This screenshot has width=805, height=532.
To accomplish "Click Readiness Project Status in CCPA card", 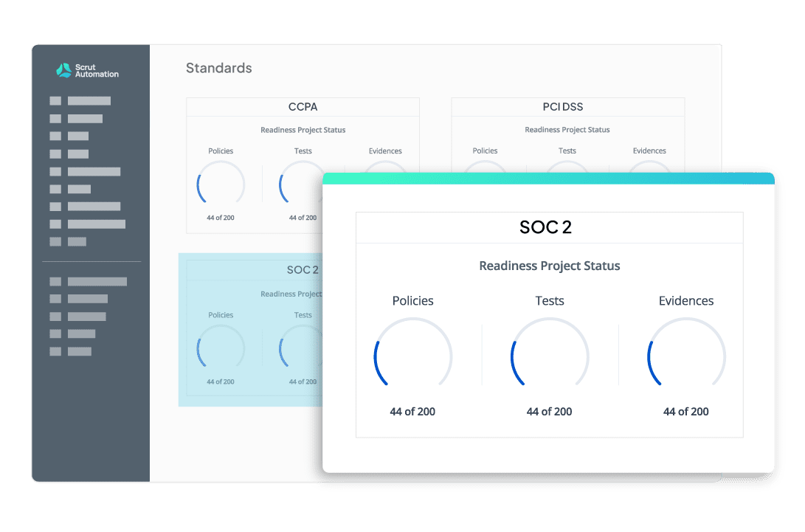I will point(303,130).
